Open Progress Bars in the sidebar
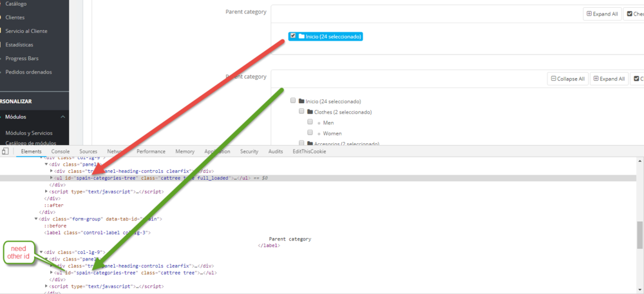Image resolution: width=644 pixels, height=294 pixels. click(x=22, y=59)
